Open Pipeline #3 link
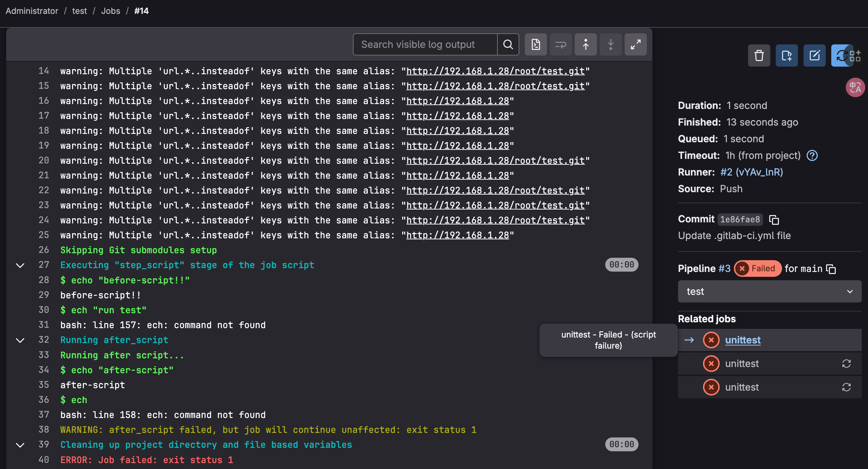Image resolution: width=868 pixels, height=469 pixels. (x=724, y=268)
